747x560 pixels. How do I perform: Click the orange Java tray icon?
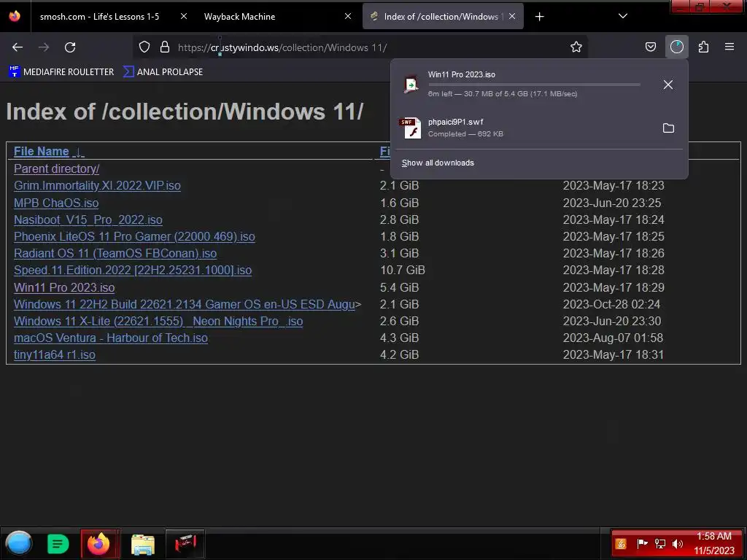click(x=620, y=543)
